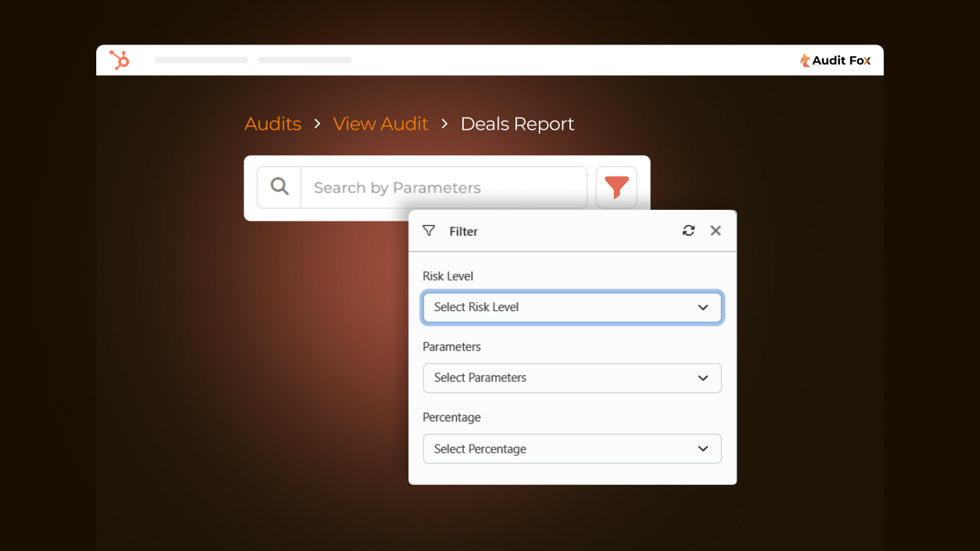980x551 pixels.
Task: Click the chevron before Deals Report
Action: (x=445, y=124)
